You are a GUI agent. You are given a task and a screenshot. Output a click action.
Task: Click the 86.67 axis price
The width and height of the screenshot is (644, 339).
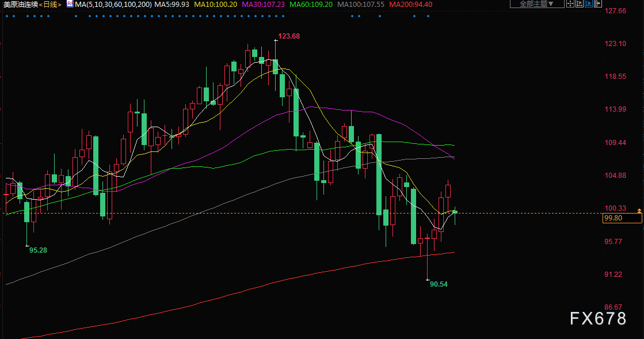(x=613, y=307)
